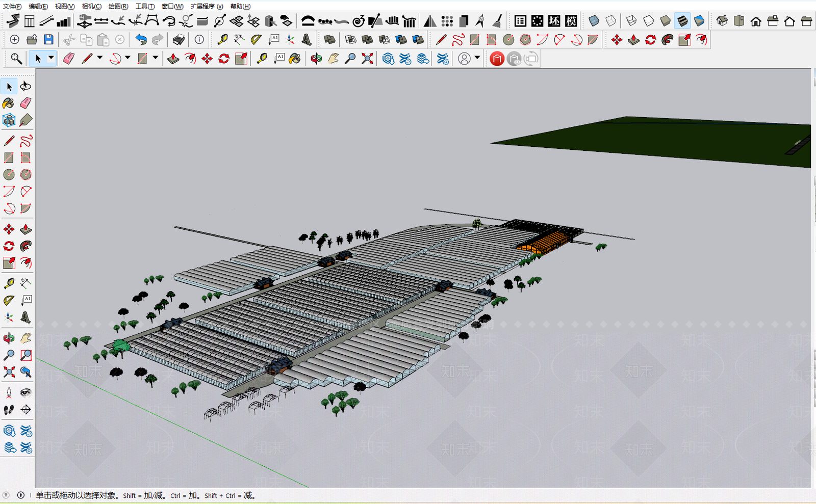Select the Paint Bucket tool in the left sidebar
The width and height of the screenshot is (816, 504).
[9, 103]
